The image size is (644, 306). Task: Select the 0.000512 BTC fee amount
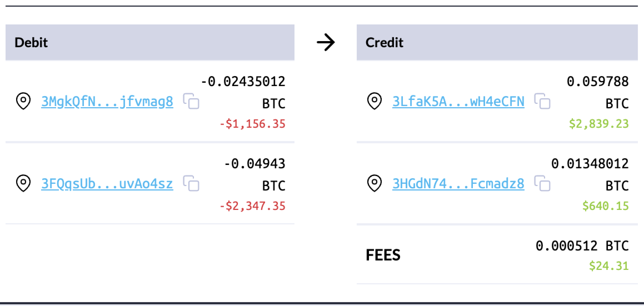pos(582,246)
